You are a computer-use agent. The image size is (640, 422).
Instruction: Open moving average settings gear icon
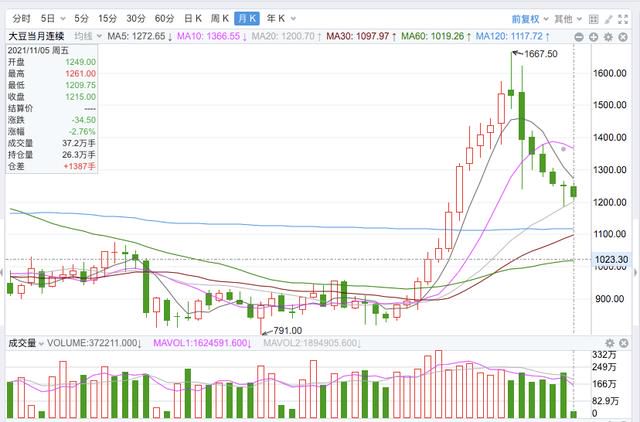[x=608, y=37]
